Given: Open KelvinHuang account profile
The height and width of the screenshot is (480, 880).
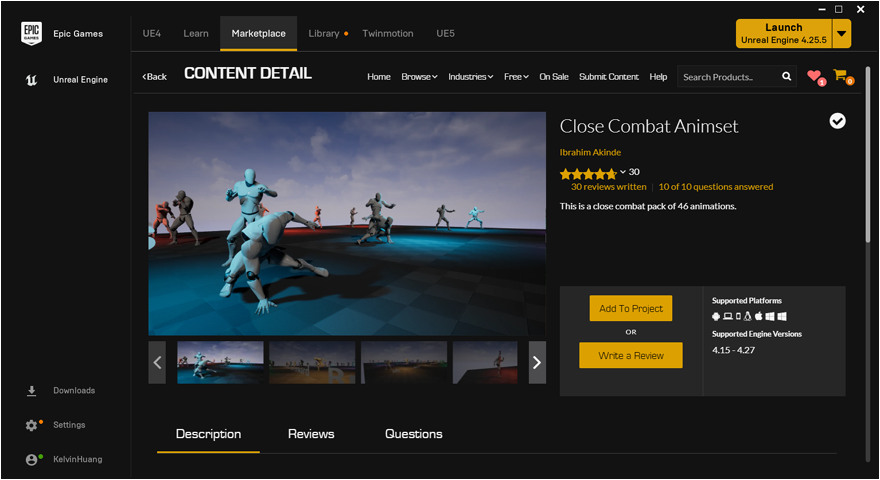Looking at the screenshot, I should 64,459.
